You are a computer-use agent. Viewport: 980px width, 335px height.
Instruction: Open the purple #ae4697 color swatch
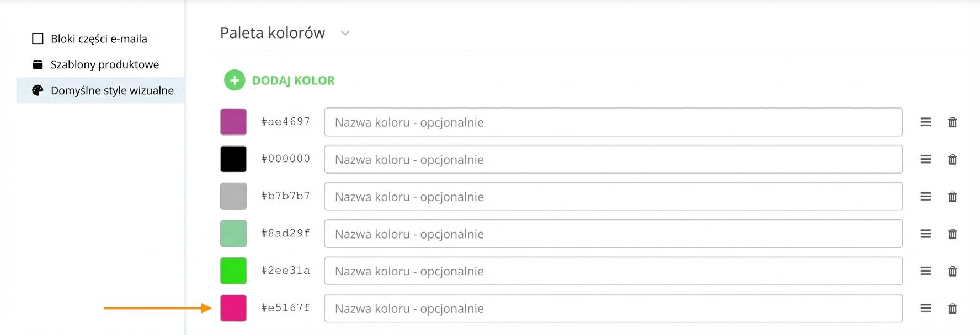click(233, 122)
